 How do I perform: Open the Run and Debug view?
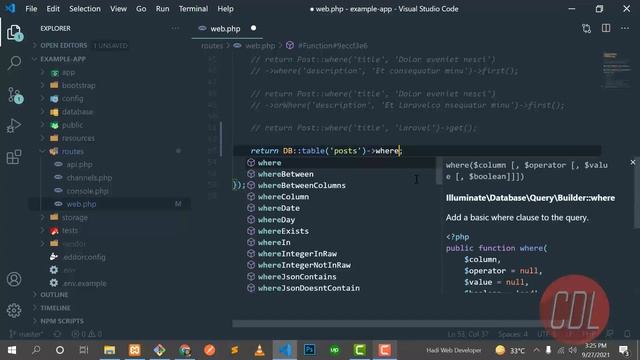[x=14, y=126]
